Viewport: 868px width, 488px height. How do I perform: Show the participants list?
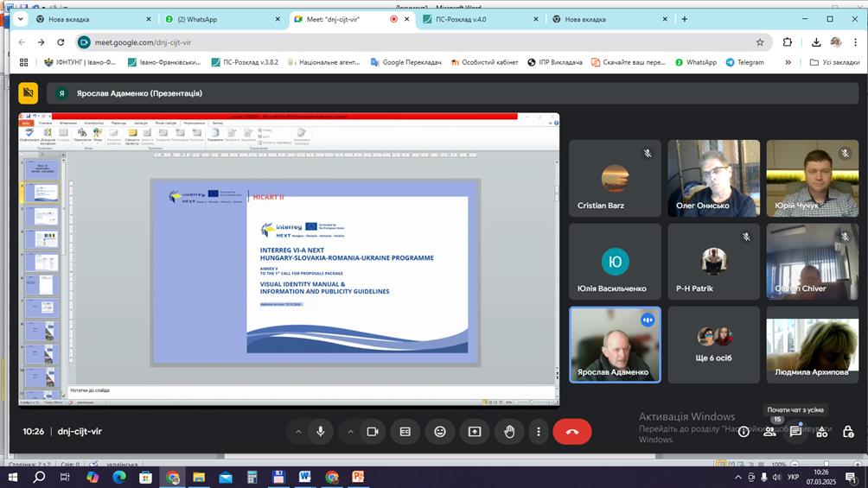coord(769,432)
